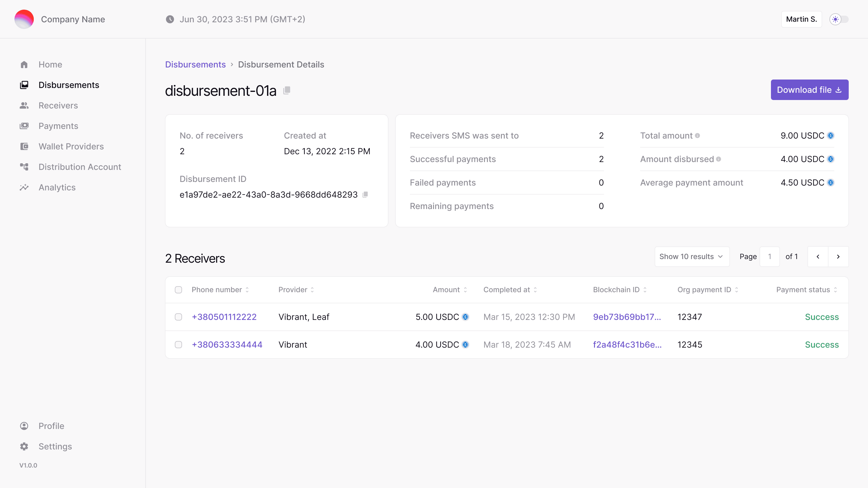Open blockchain transaction f2a48f4c31b6e...
Viewport: 868px width, 488px height.
(x=627, y=345)
